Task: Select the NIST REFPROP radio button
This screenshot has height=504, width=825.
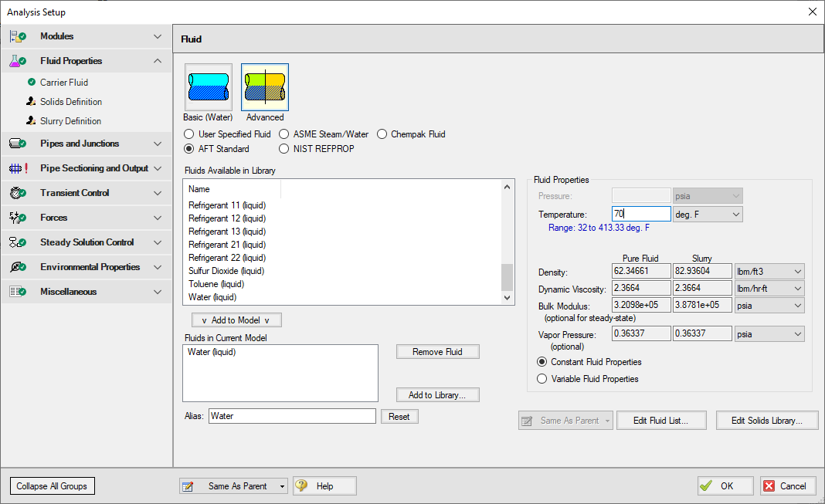Action: point(284,149)
